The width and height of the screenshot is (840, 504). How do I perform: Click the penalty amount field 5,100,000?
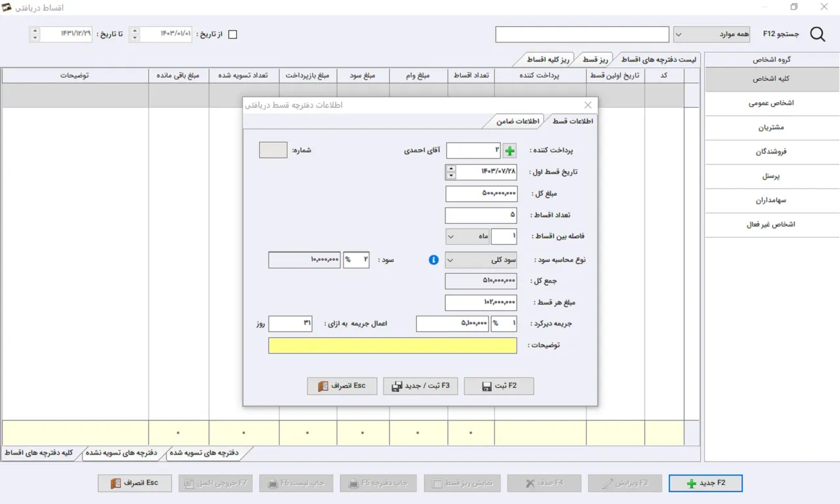click(x=453, y=324)
